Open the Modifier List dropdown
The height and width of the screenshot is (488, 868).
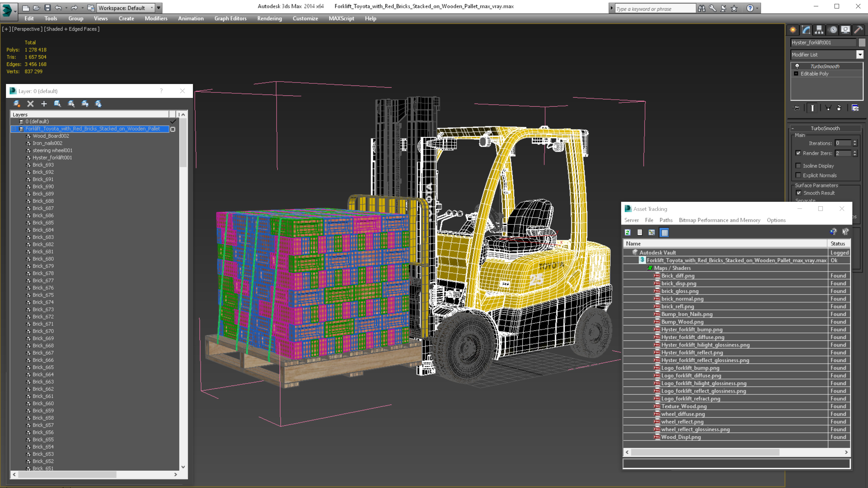pos(860,55)
